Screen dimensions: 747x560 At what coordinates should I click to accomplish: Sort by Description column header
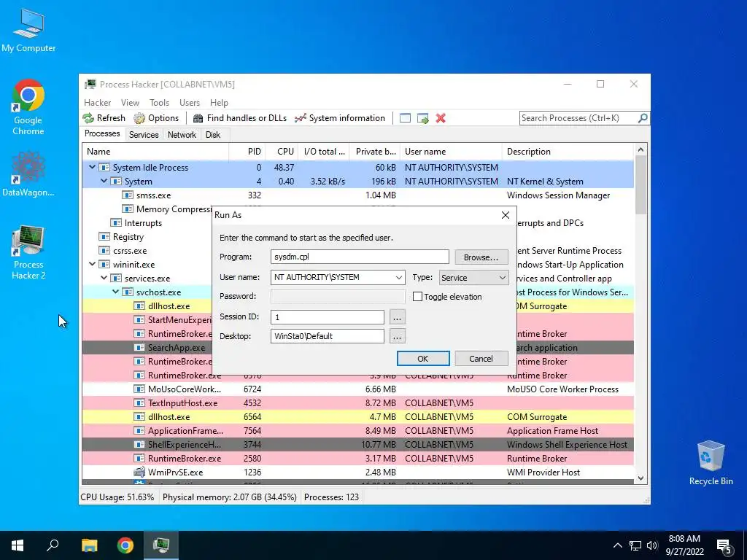pos(568,152)
